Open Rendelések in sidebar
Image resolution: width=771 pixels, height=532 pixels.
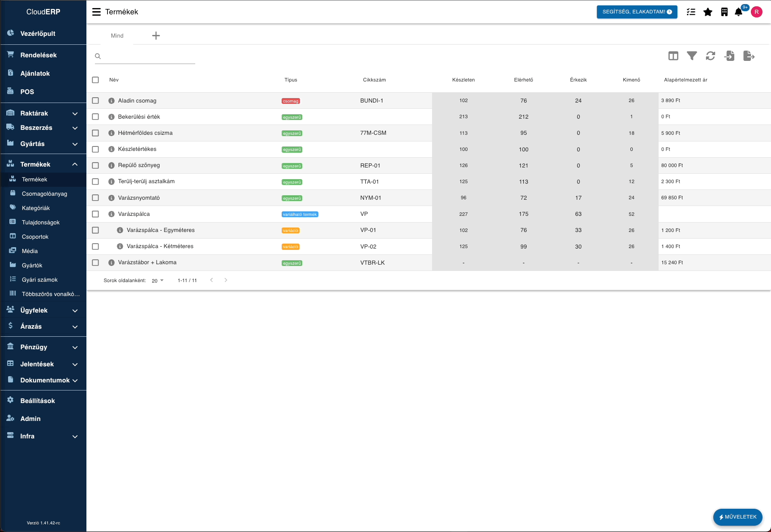(x=43, y=55)
